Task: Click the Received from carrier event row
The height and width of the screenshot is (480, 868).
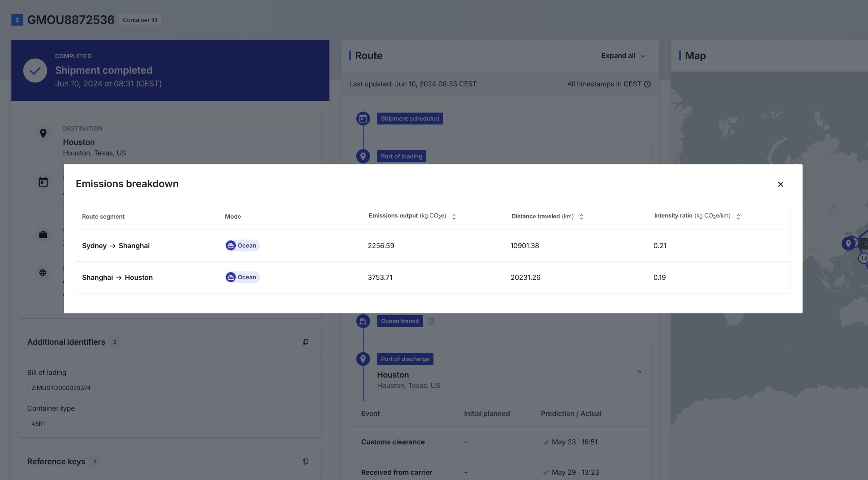Action: tap(500, 472)
